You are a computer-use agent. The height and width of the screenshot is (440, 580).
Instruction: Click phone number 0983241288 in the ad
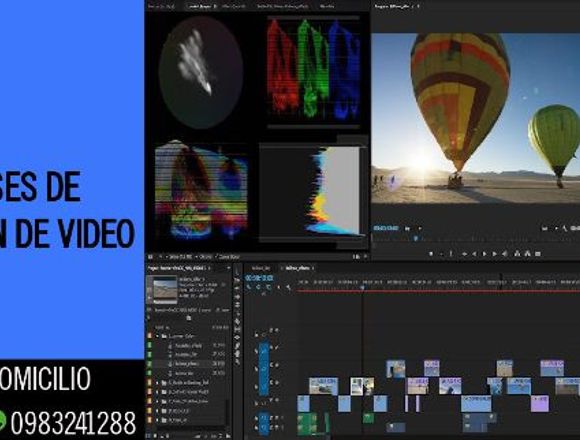[x=73, y=423]
